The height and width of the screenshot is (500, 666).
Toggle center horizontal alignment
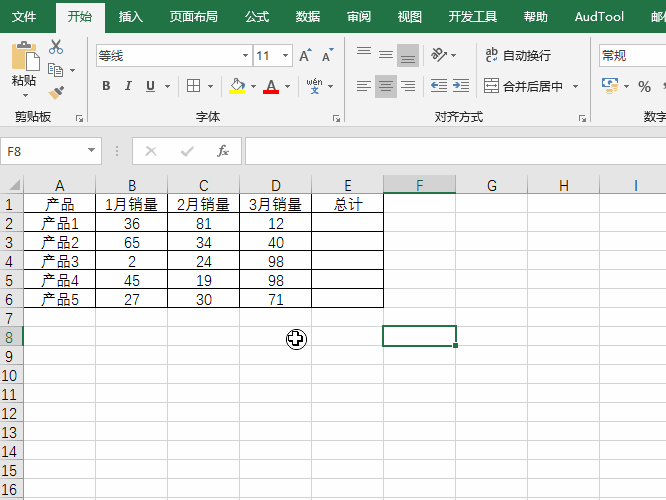click(x=386, y=86)
